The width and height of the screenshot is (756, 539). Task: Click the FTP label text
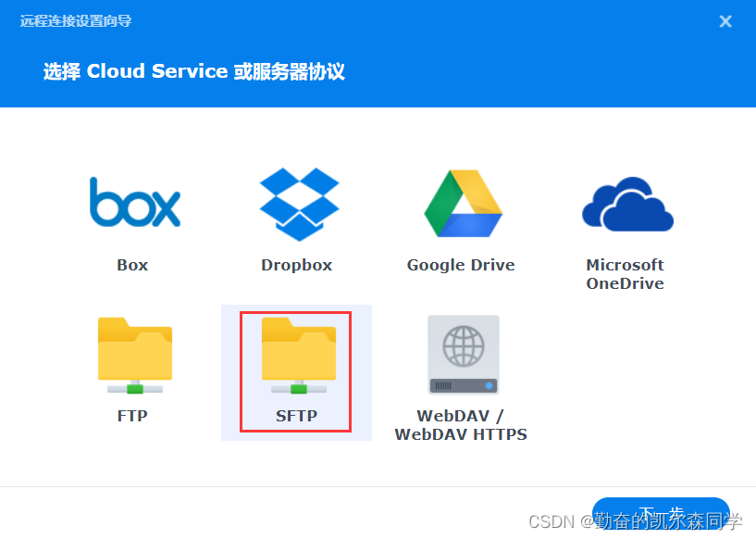pyautogui.click(x=132, y=415)
